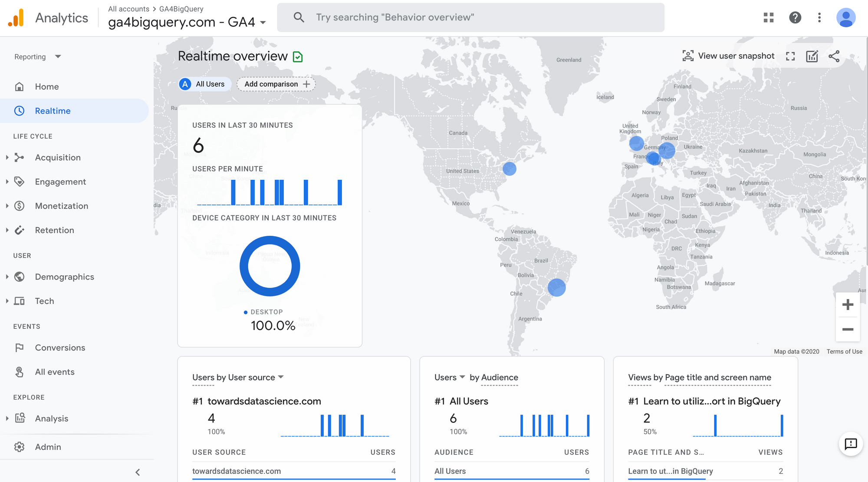The width and height of the screenshot is (868, 482).
Task: Click the share report icon
Action: point(834,56)
